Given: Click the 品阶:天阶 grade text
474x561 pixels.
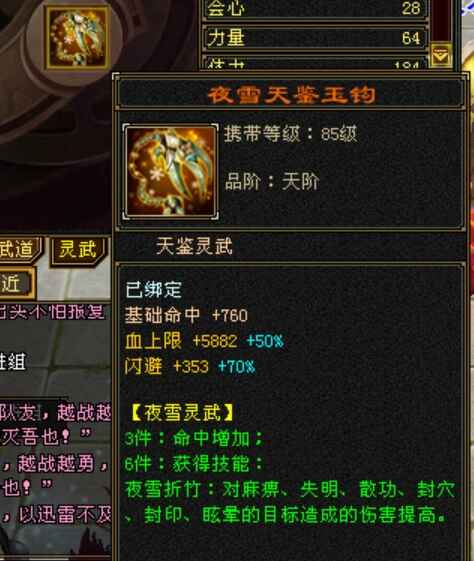Looking at the screenshot, I should click(272, 181).
